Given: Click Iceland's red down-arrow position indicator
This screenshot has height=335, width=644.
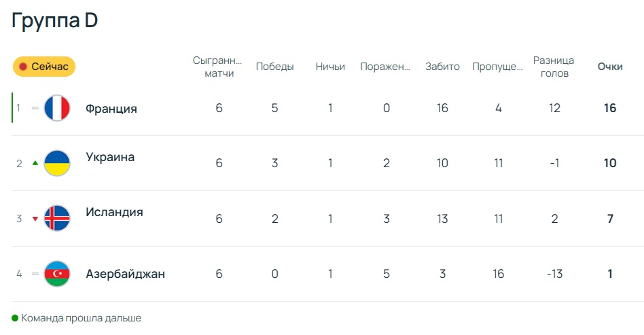Looking at the screenshot, I should point(35,219).
